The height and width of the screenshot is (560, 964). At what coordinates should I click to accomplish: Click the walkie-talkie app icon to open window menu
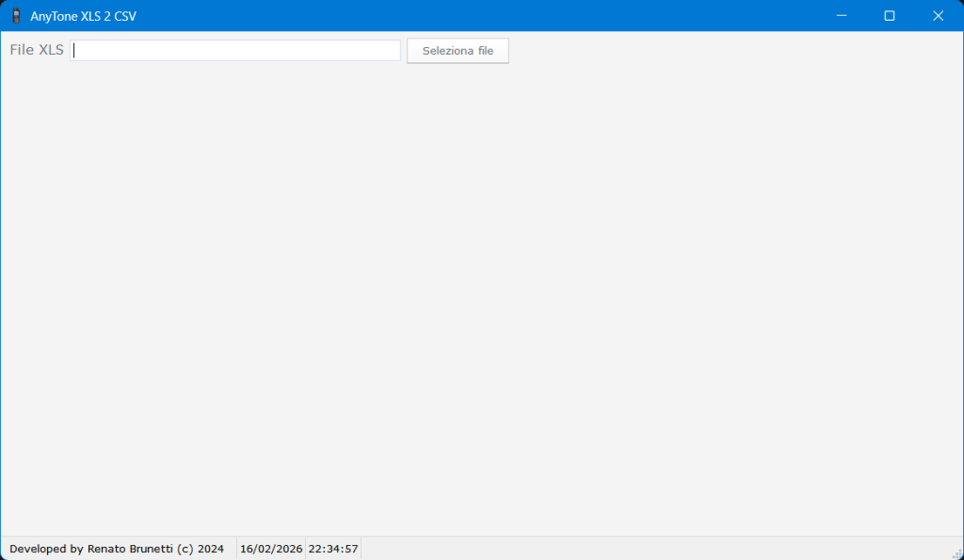(16, 15)
